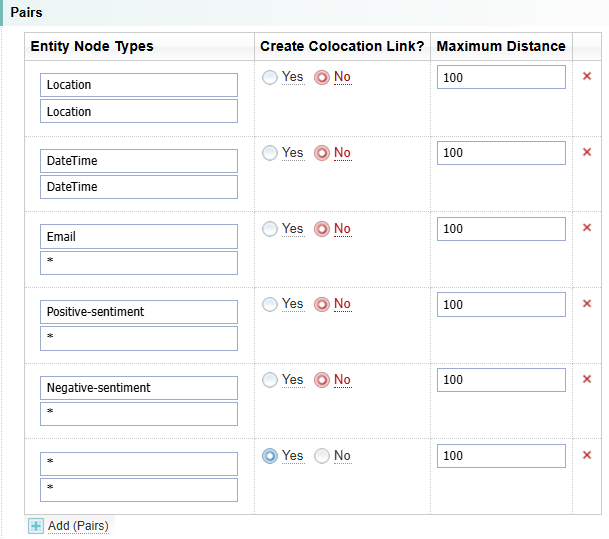The width and height of the screenshot is (609, 539).
Task: Choose Yes for Negative-sentiment colocation link
Action: tap(270, 380)
